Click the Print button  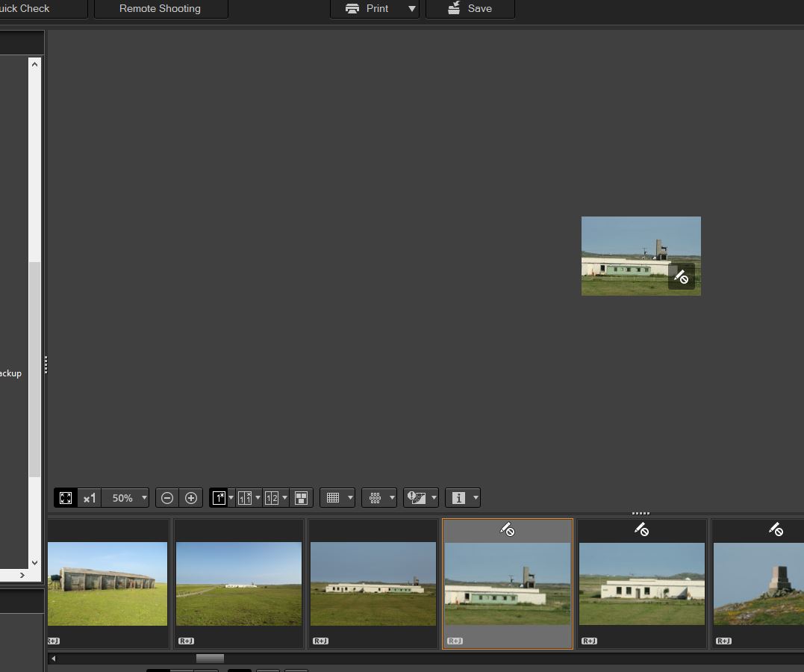point(367,9)
